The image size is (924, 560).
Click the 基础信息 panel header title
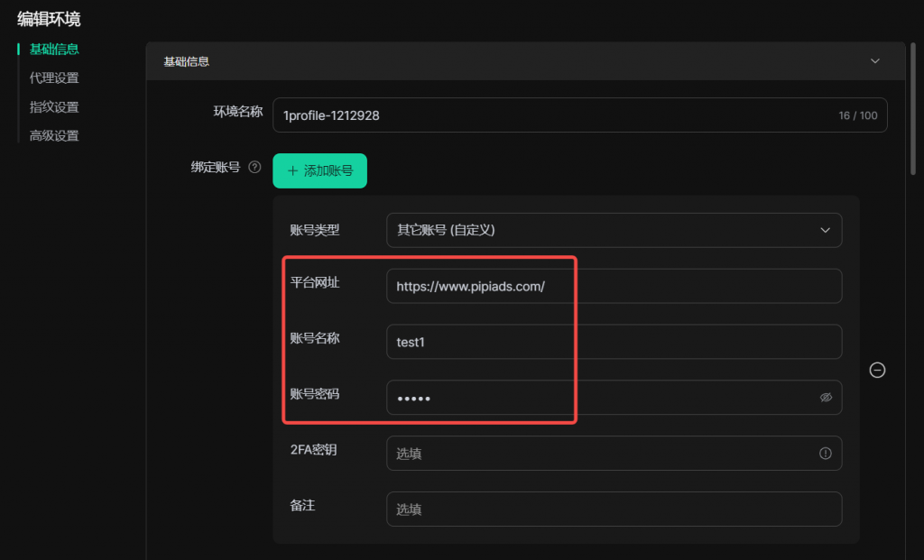tap(186, 61)
